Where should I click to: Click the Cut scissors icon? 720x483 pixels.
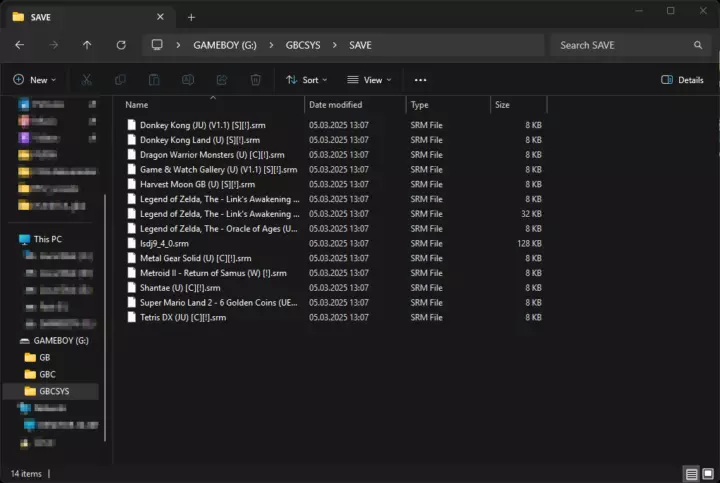pos(86,80)
